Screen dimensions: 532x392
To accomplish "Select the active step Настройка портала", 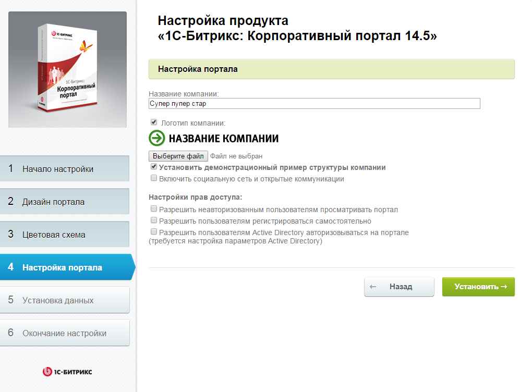I will (67, 267).
